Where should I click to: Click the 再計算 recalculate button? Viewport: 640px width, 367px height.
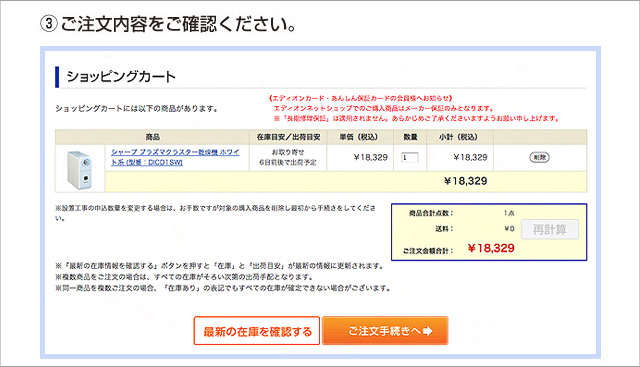549,229
